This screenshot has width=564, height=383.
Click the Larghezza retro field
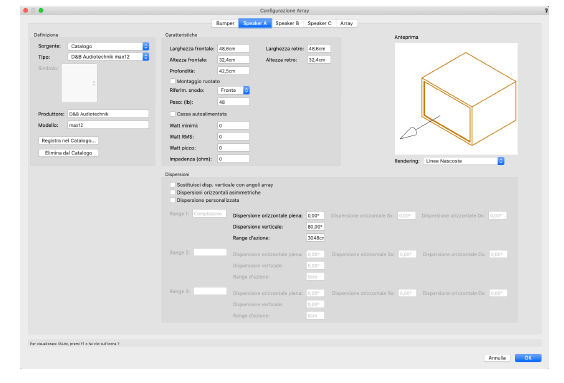pyautogui.click(x=319, y=49)
